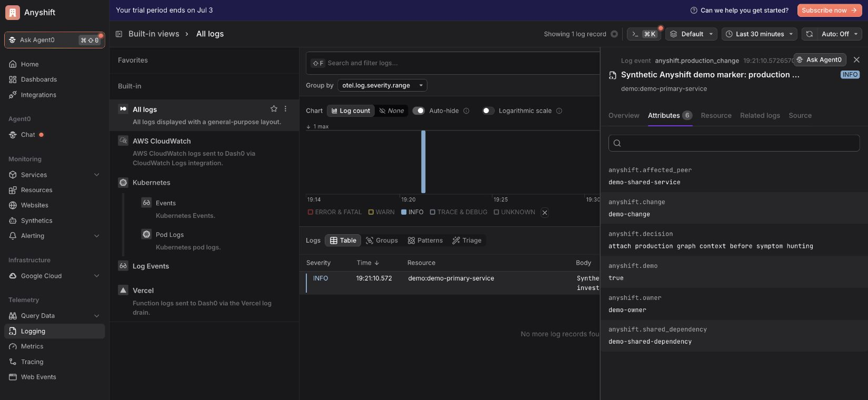Open Resources under Monitoring
868x400 pixels.
tap(36, 190)
